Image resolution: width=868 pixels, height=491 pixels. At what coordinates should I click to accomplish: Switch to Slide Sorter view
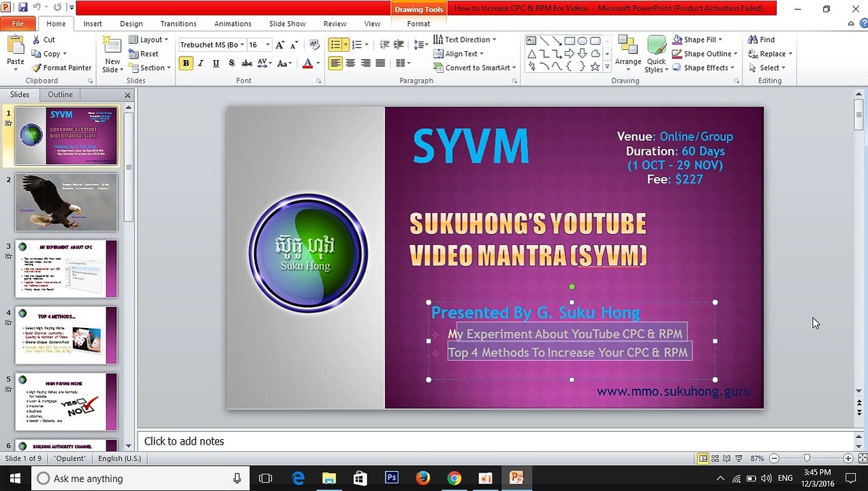tap(715, 458)
